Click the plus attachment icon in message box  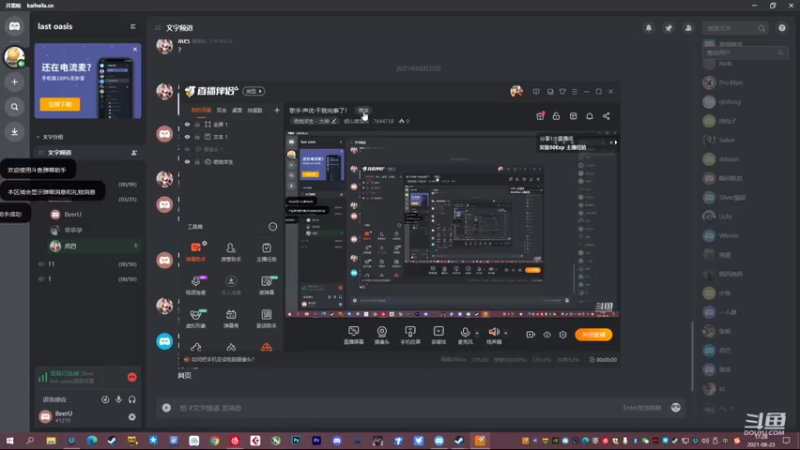coord(166,408)
